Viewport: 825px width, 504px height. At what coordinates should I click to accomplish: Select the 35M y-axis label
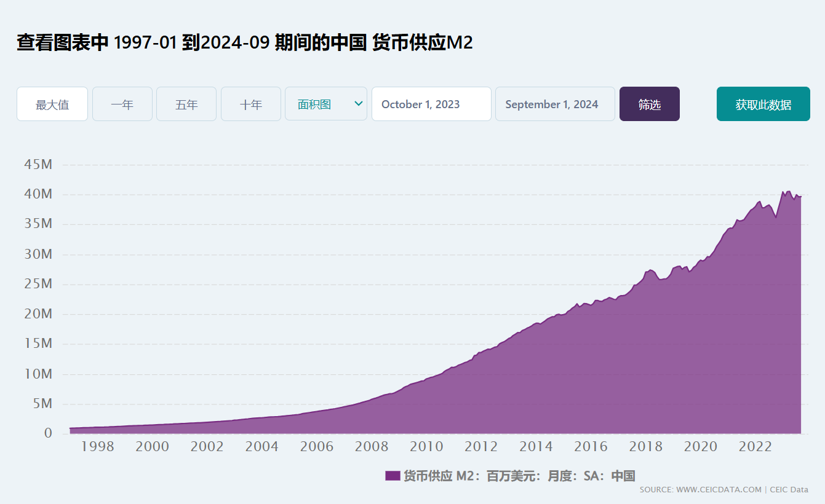(38, 224)
